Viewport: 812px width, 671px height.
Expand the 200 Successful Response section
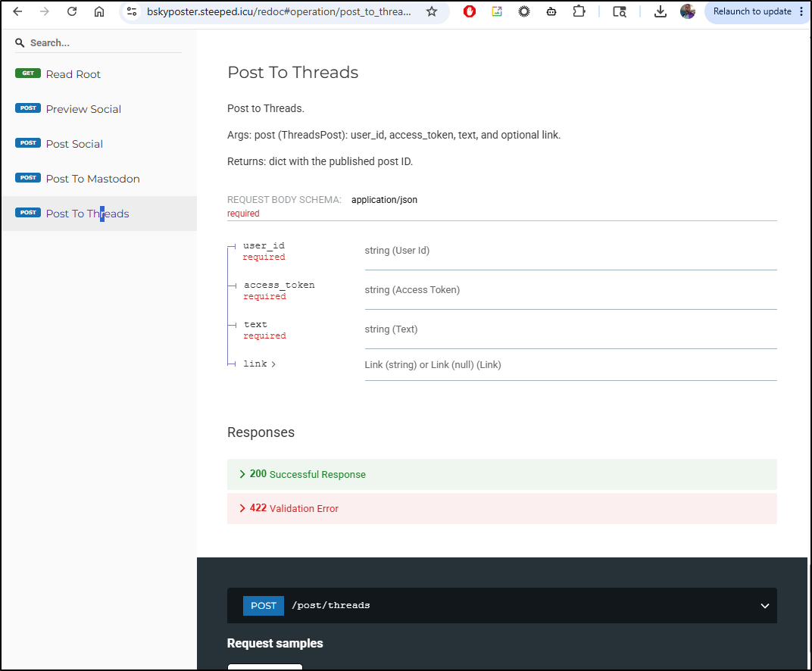click(x=501, y=474)
